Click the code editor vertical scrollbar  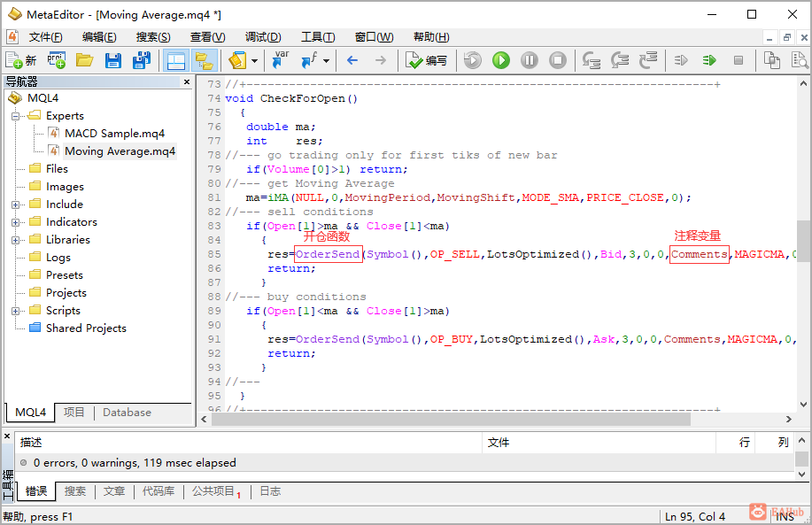(802, 239)
